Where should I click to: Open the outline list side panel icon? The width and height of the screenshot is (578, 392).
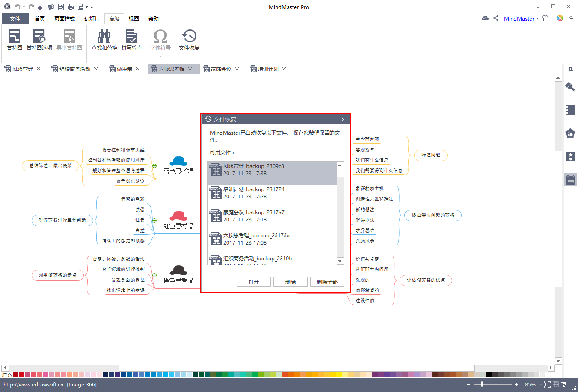(x=570, y=110)
